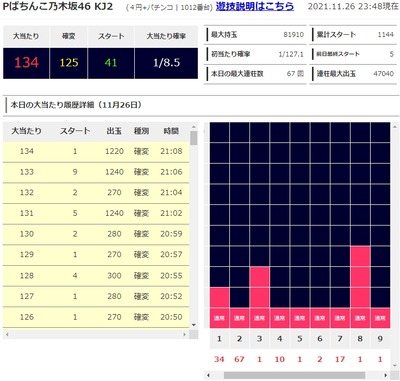Click the red 134 jackpot count
The image size is (400, 381).
tap(26, 63)
